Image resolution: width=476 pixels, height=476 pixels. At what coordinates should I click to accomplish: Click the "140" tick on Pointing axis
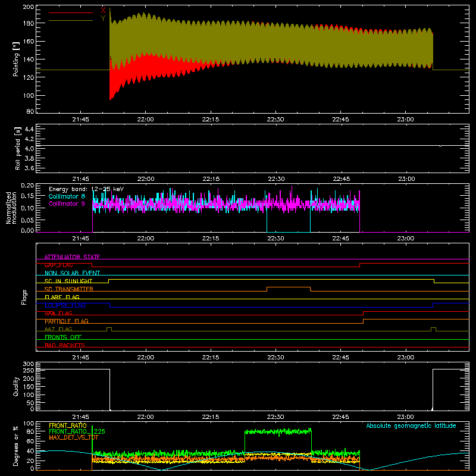point(29,59)
